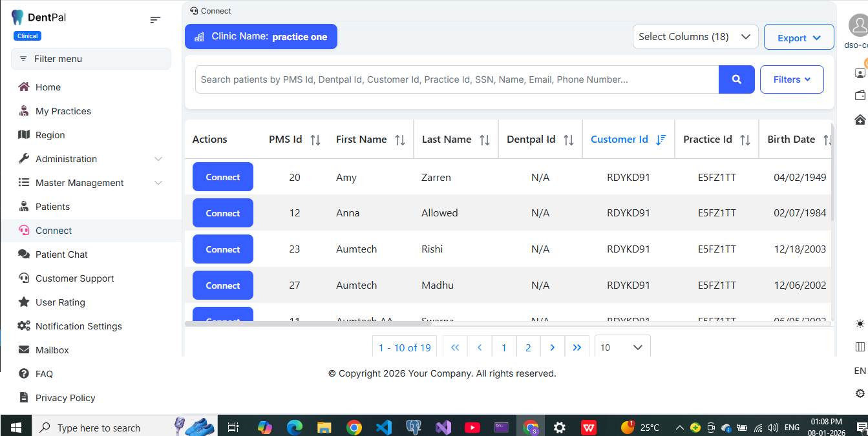Screen dimensions: 868x436
Task: Open the Select Columns (18) dropdown
Action: pyautogui.click(x=695, y=37)
